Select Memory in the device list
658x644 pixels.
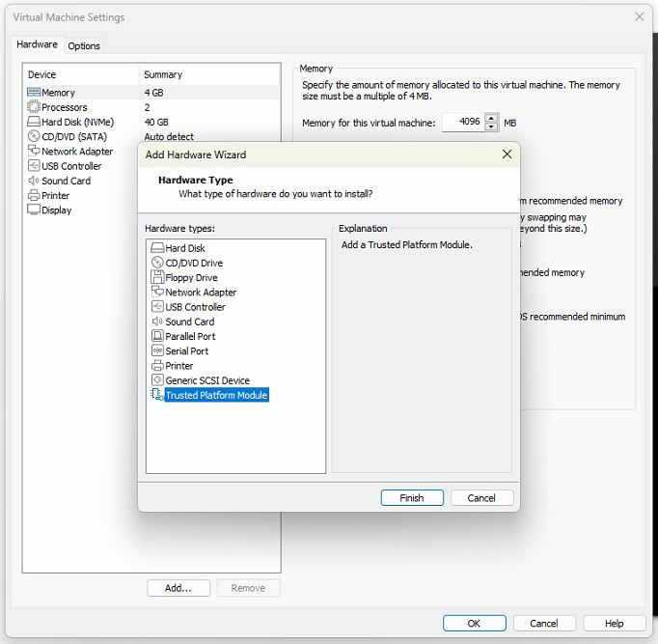pyautogui.click(x=58, y=93)
